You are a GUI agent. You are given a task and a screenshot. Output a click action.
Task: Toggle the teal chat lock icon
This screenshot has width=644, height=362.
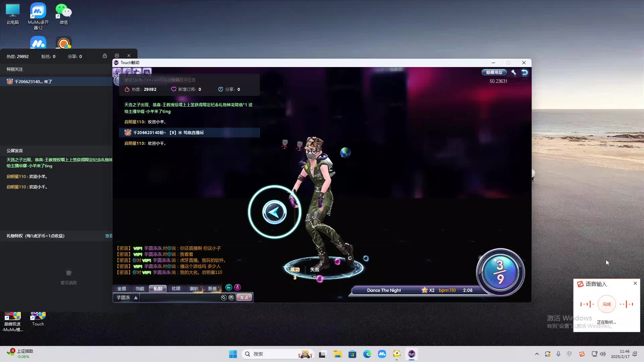coord(229,287)
